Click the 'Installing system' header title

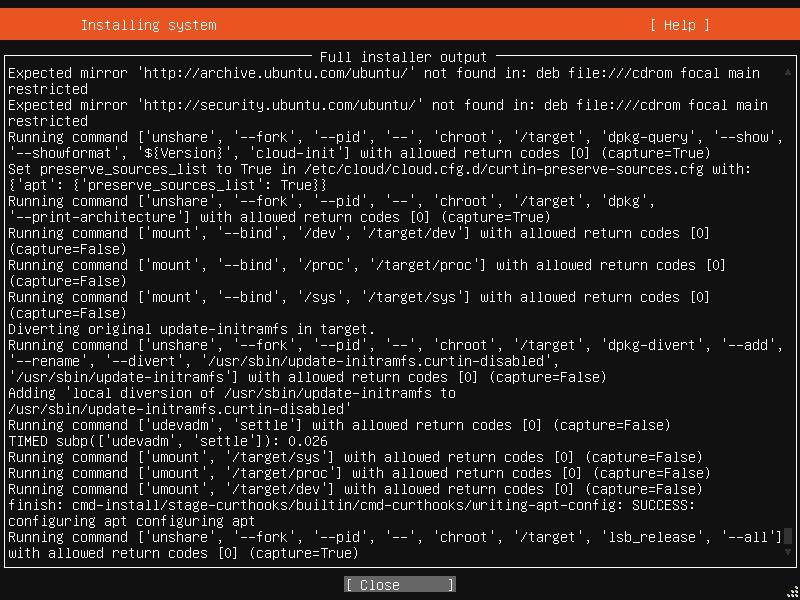tap(148, 25)
